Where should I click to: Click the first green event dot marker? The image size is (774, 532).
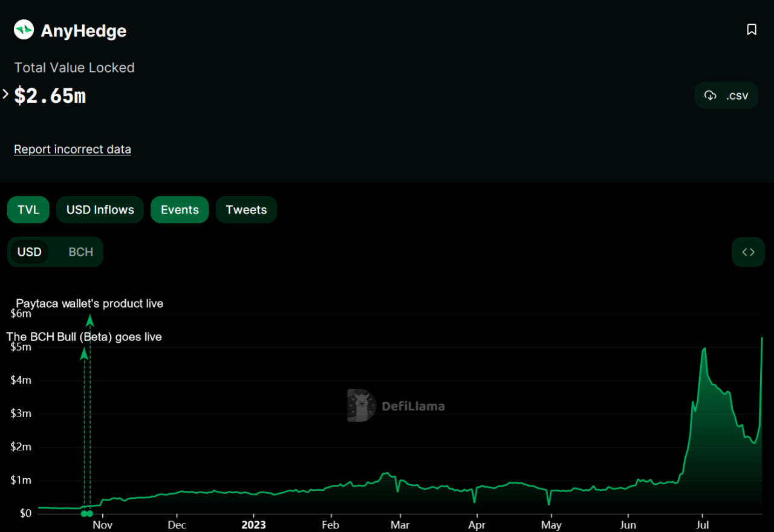pos(84,514)
